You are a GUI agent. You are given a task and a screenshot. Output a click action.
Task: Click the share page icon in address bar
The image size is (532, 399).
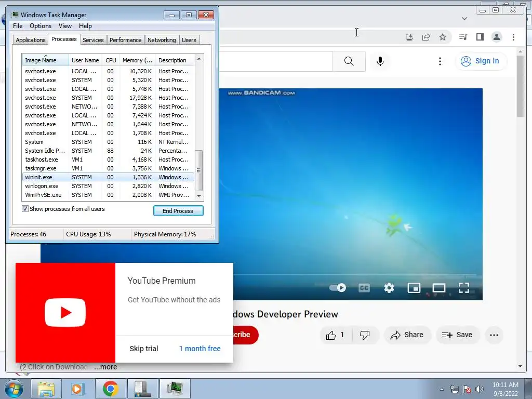[x=426, y=37]
